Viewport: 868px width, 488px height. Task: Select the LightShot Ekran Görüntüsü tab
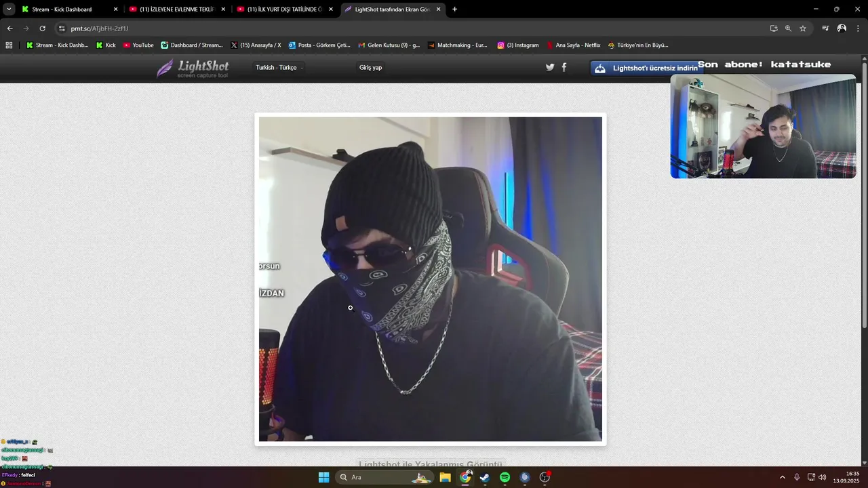pyautogui.click(x=393, y=9)
